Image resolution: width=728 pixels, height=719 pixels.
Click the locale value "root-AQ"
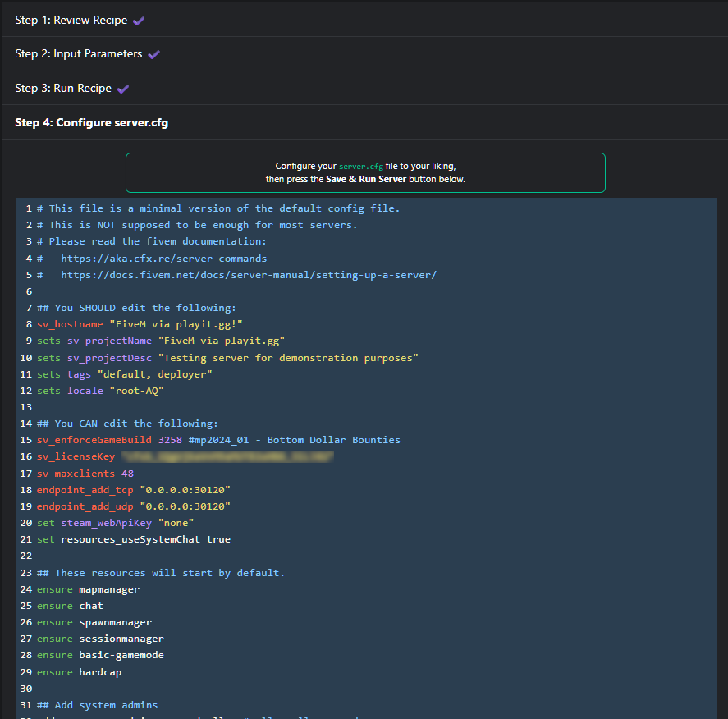pos(136,391)
